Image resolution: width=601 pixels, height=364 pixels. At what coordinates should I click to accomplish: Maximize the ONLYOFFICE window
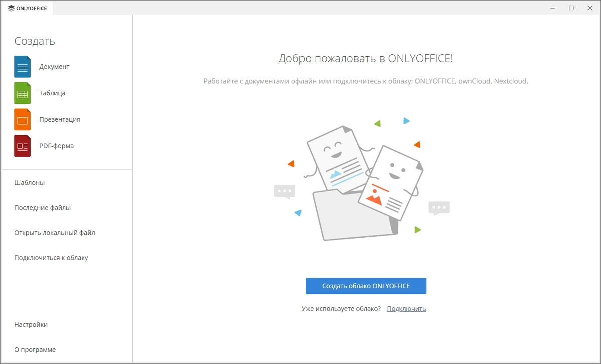click(x=571, y=8)
